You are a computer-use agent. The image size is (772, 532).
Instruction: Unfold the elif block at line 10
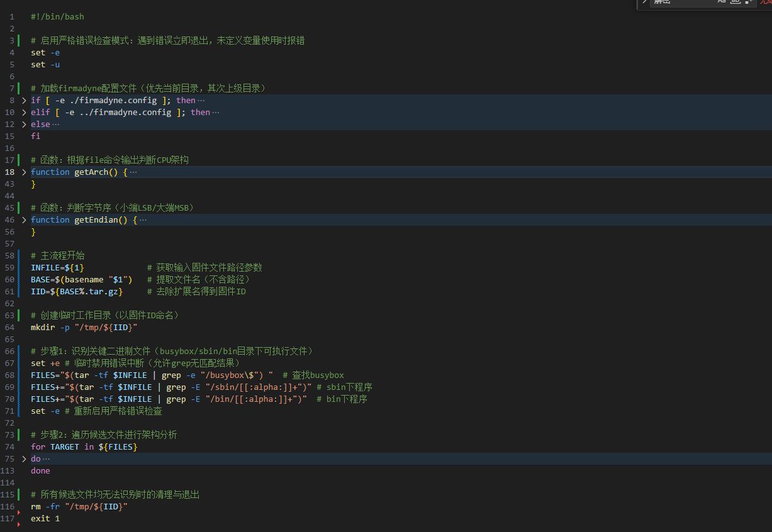tap(24, 113)
